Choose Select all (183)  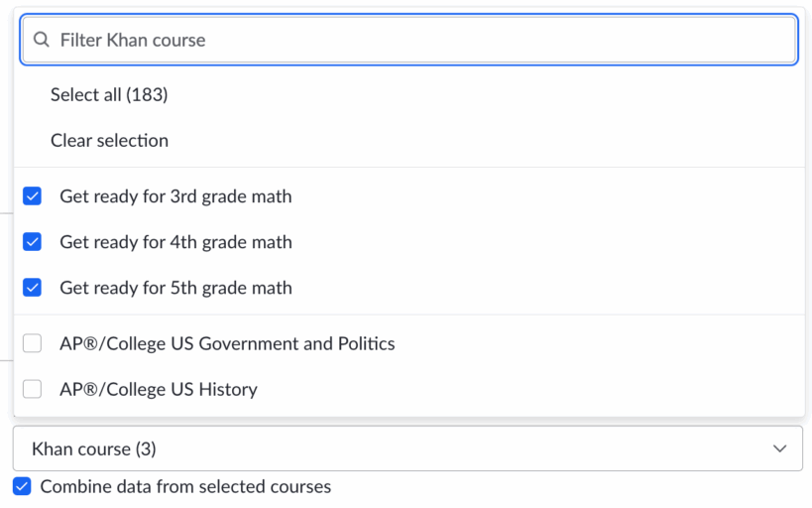(109, 95)
